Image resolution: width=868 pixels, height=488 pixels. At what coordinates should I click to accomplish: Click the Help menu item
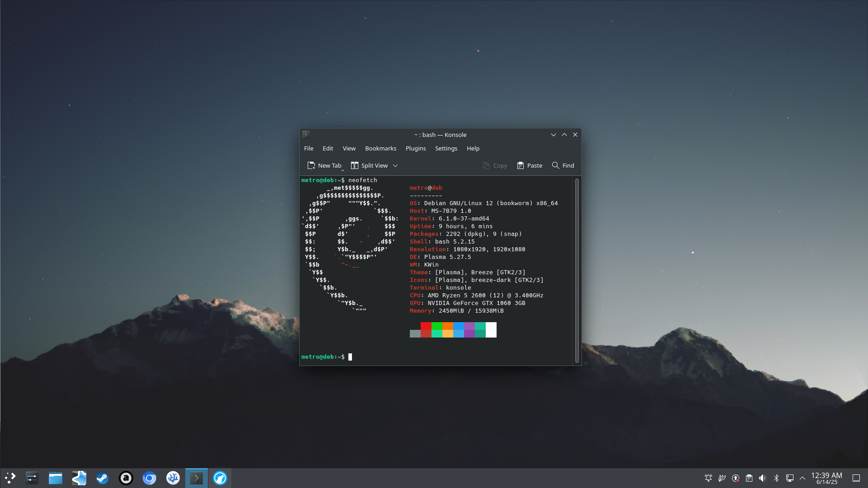[x=473, y=148]
